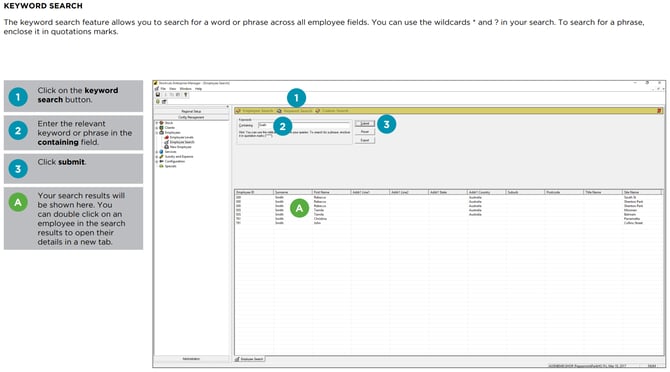This screenshot has width=670, height=372.
Task: Expand the Sundry and Expense node
Action: (x=157, y=157)
